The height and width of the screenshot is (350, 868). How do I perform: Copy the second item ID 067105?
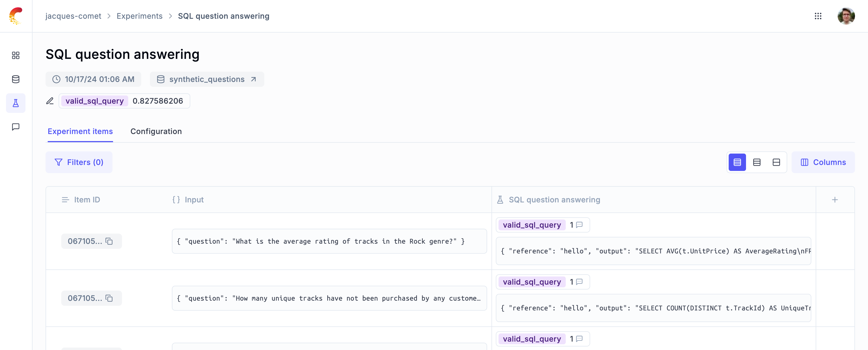[109, 298]
